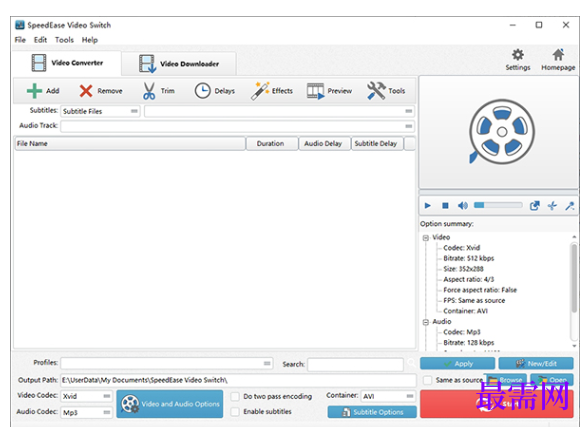588x427 pixels.
Task: Select 'Bitrate: 128 kbps' tree row
Action: [x=468, y=343]
